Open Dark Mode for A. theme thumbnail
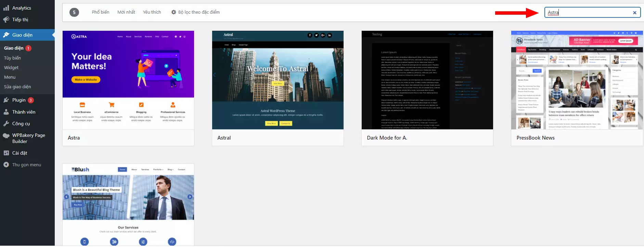 pyautogui.click(x=427, y=80)
